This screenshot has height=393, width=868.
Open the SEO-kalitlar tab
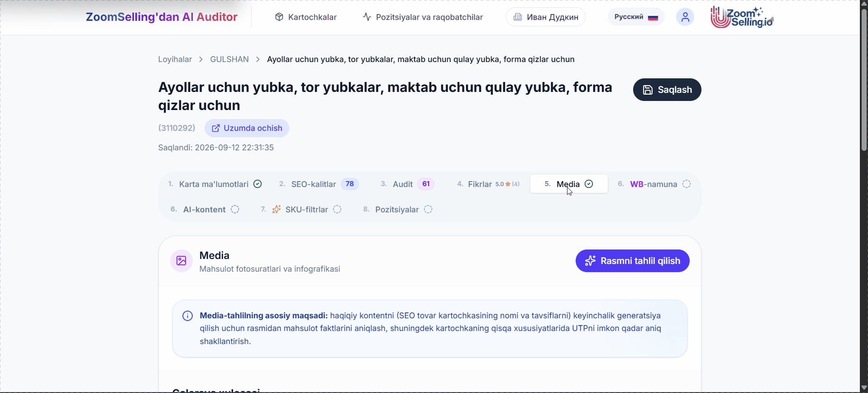click(x=319, y=184)
